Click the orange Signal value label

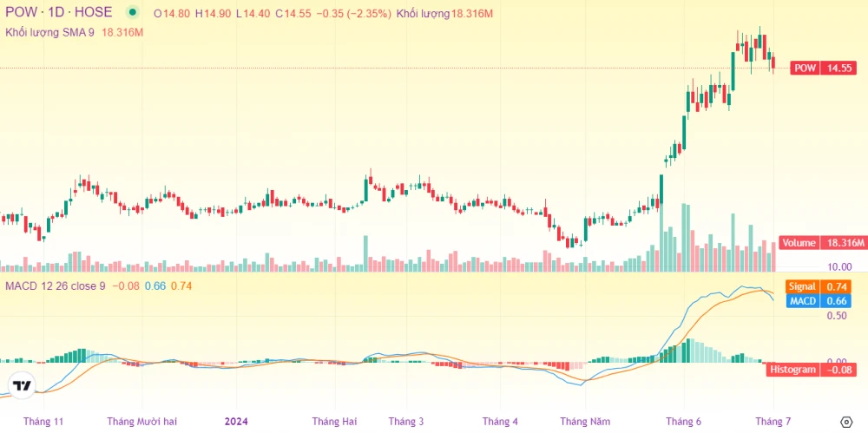point(818,286)
